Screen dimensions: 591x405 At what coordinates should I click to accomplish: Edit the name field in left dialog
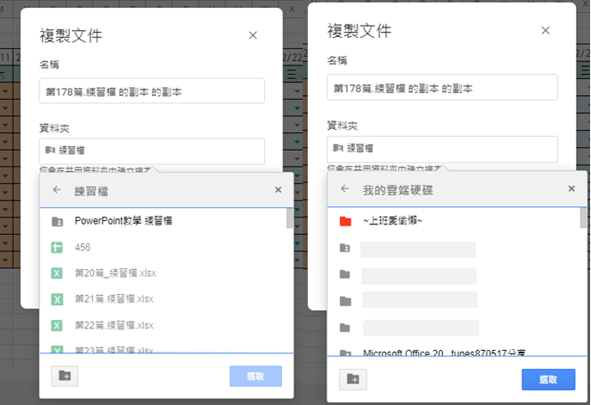(152, 91)
